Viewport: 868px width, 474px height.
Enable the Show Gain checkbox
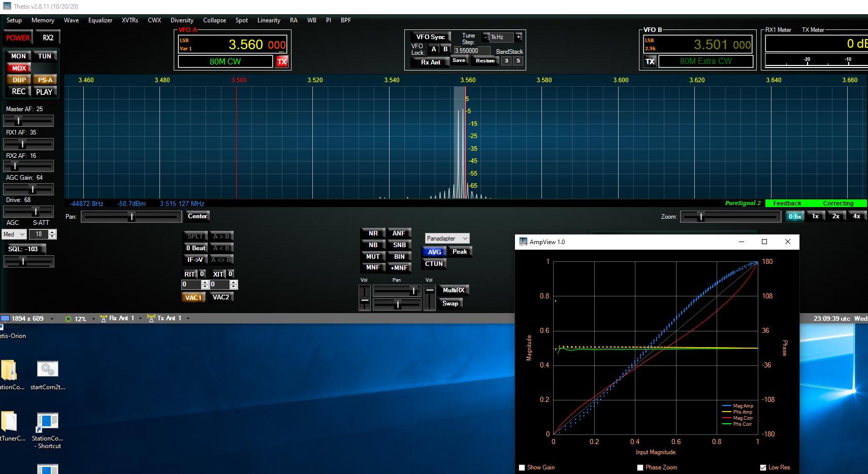click(522, 467)
